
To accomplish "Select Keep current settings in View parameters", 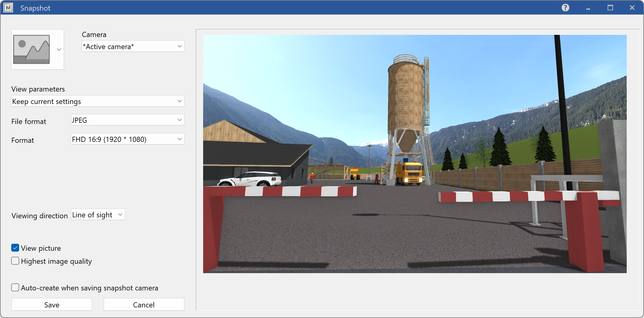I will pyautogui.click(x=91, y=101).
